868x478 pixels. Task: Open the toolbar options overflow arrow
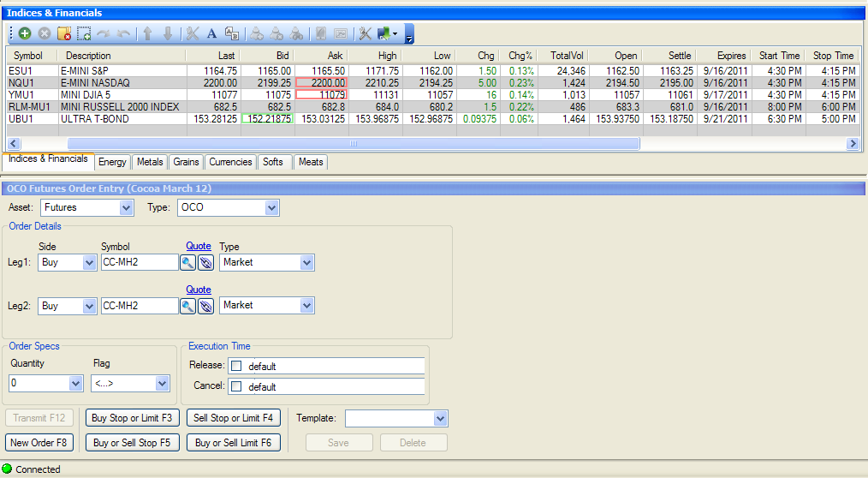point(409,33)
